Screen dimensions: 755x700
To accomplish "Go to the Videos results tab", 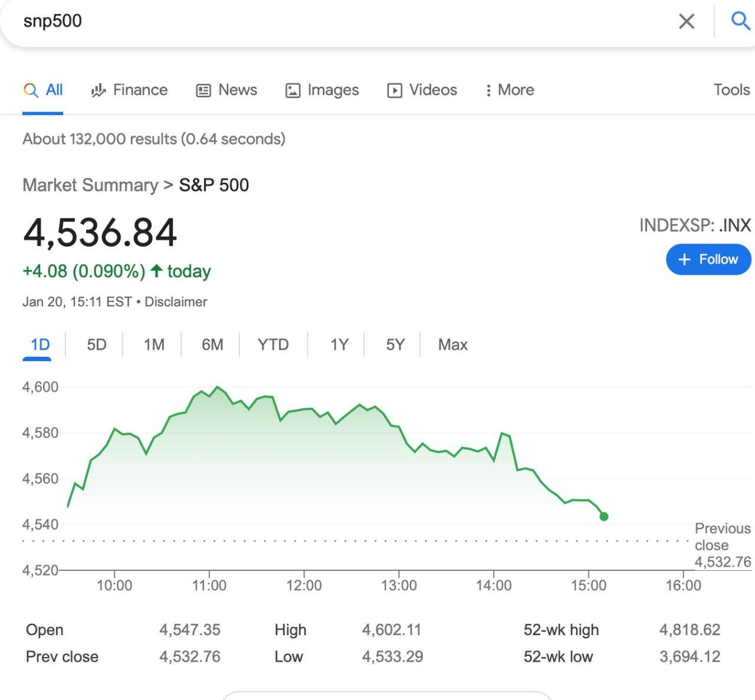I will click(x=422, y=90).
